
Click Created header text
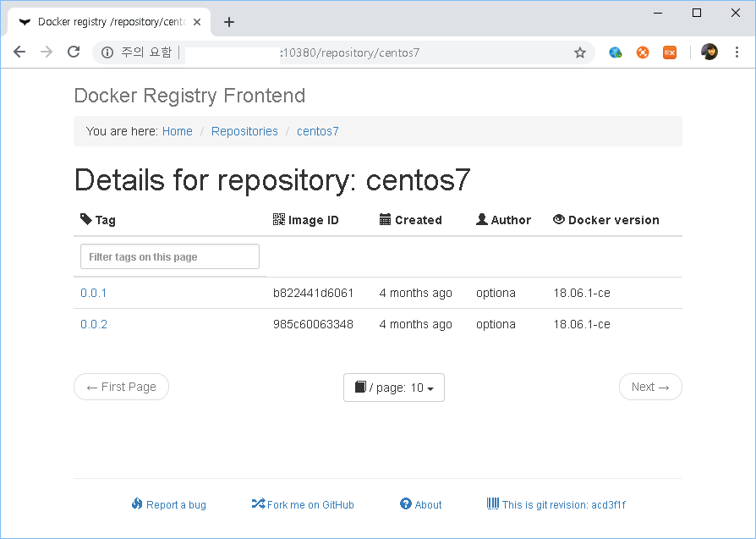coord(418,220)
